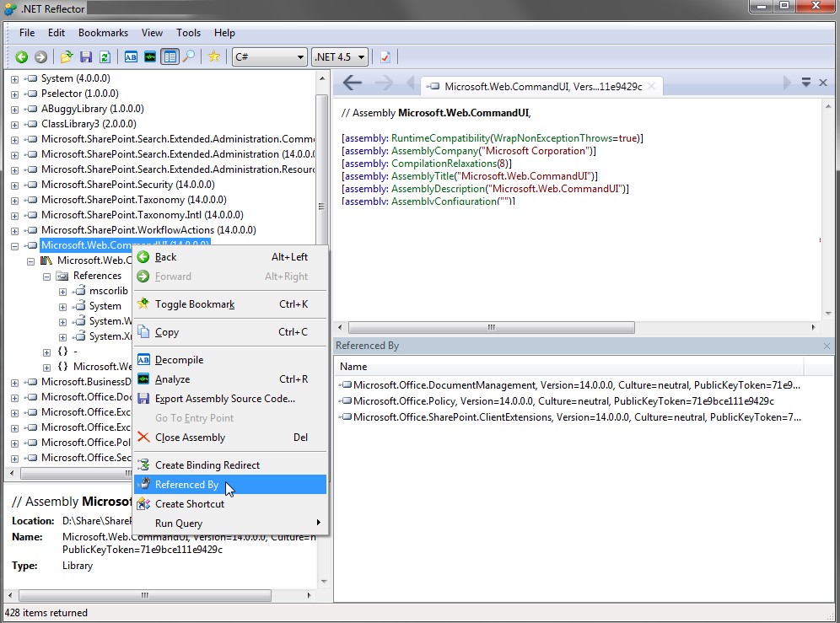Open the Help menu
Image resolution: width=840 pixels, height=623 pixels.
[224, 33]
